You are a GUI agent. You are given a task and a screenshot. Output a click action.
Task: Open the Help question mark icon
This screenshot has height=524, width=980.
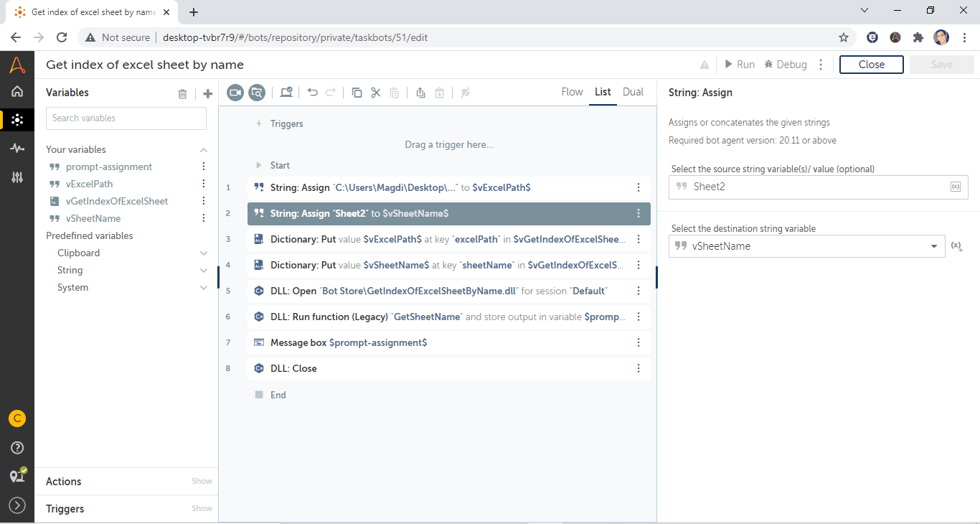pos(17,448)
